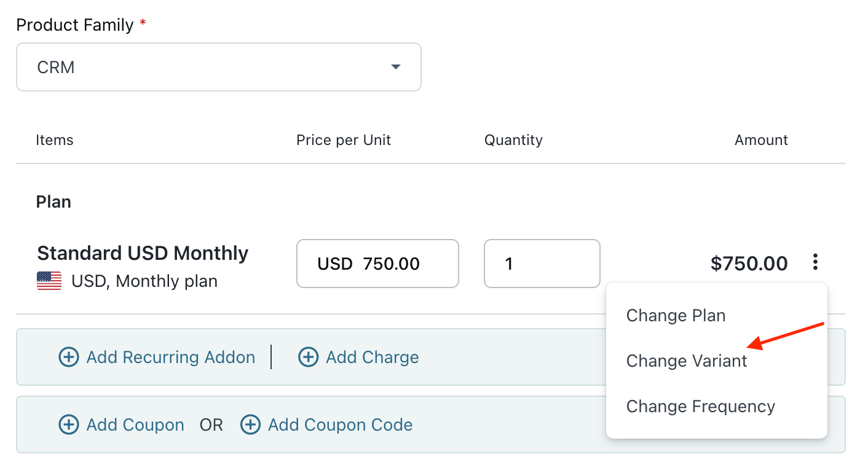This screenshot has width=868, height=473.
Task: Pick Change Frequency from the menu
Action: pyautogui.click(x=700, y=407)
